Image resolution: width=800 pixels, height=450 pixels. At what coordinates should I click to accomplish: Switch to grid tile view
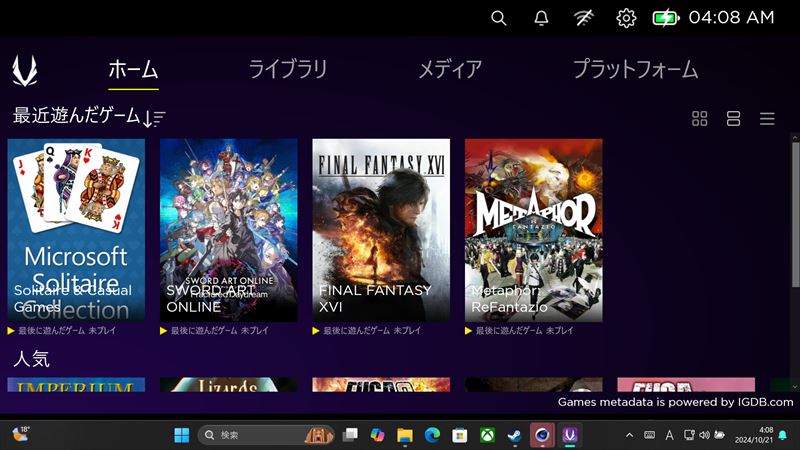(x=699, y=119)
